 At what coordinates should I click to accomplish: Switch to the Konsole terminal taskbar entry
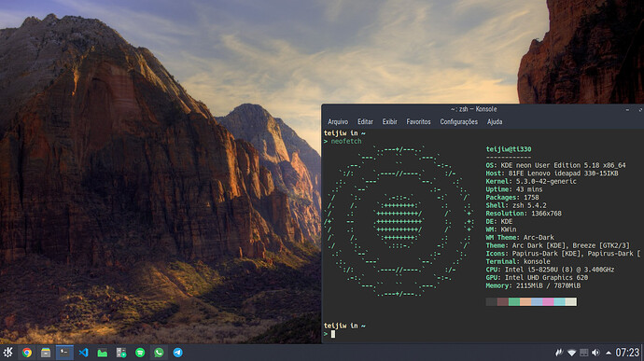point(64,353)
